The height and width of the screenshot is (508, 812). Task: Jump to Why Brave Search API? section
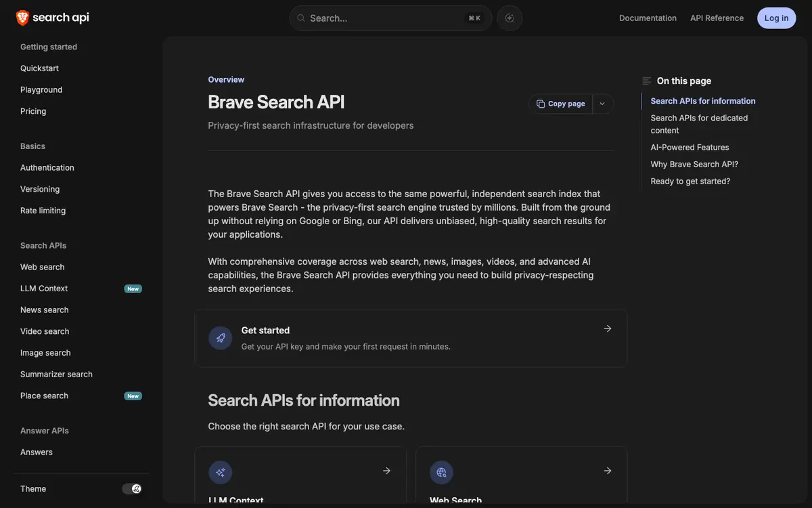694,164
